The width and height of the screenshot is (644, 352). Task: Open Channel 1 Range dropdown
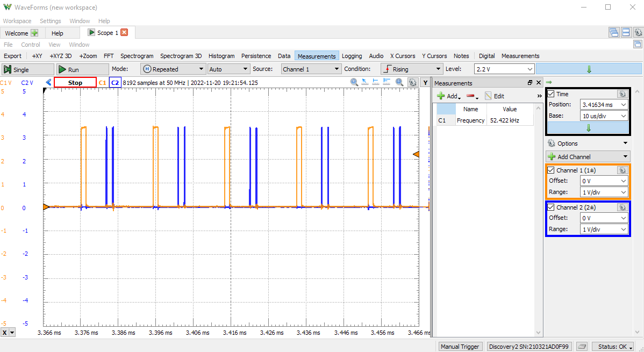click(x=604, y=192)
